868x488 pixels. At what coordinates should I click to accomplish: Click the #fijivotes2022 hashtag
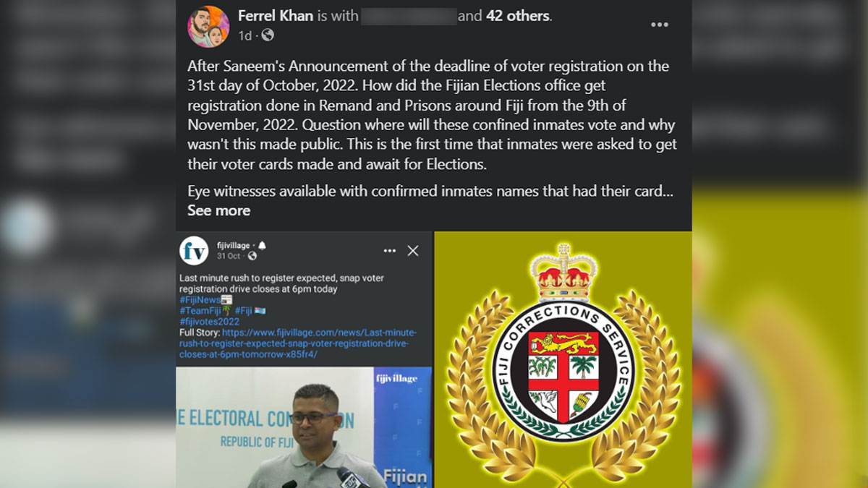(x=208, y=322)
